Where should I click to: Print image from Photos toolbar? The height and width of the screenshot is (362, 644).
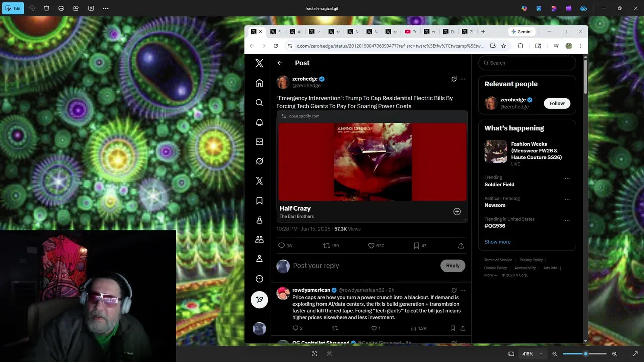tap(61, 8)
